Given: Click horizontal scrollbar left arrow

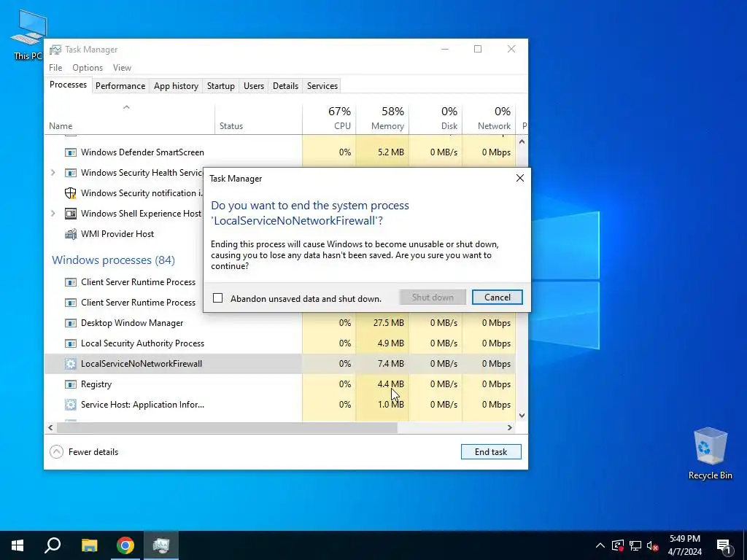Looking at the screenshot, I should [50, 427].
